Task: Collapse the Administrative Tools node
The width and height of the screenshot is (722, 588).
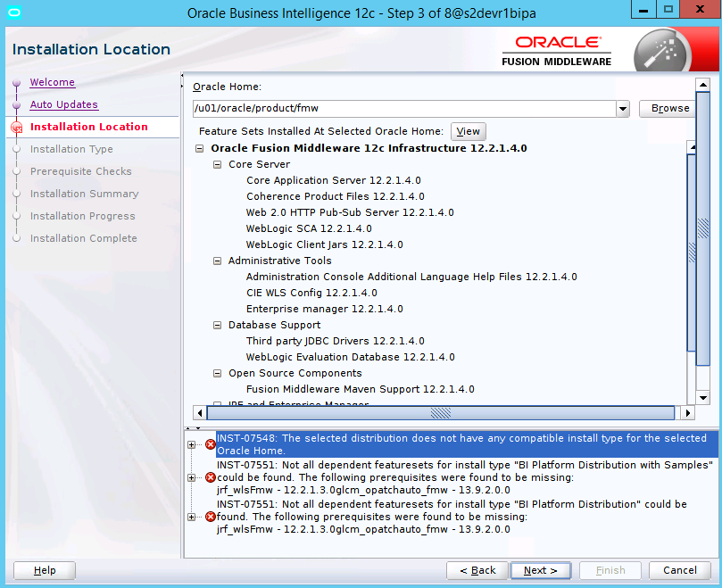Action: tap(218, 261)
